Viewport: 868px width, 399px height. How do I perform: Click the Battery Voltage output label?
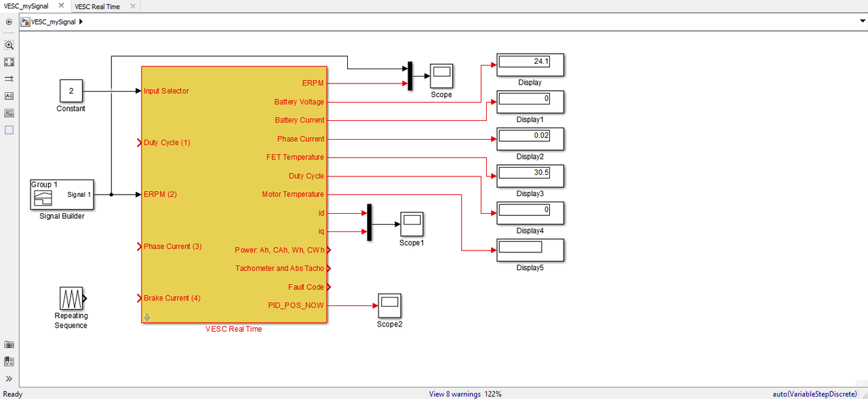[299, 102]
